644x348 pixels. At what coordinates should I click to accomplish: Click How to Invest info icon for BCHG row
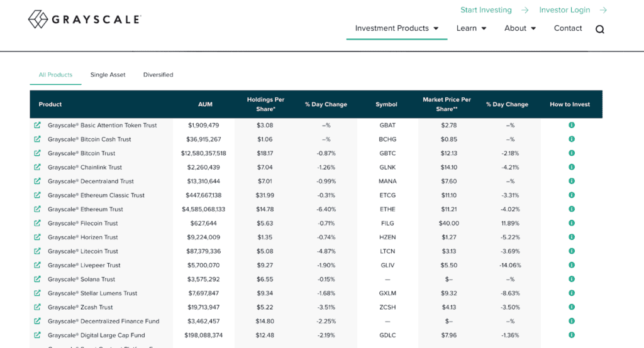tap(571, 139)
